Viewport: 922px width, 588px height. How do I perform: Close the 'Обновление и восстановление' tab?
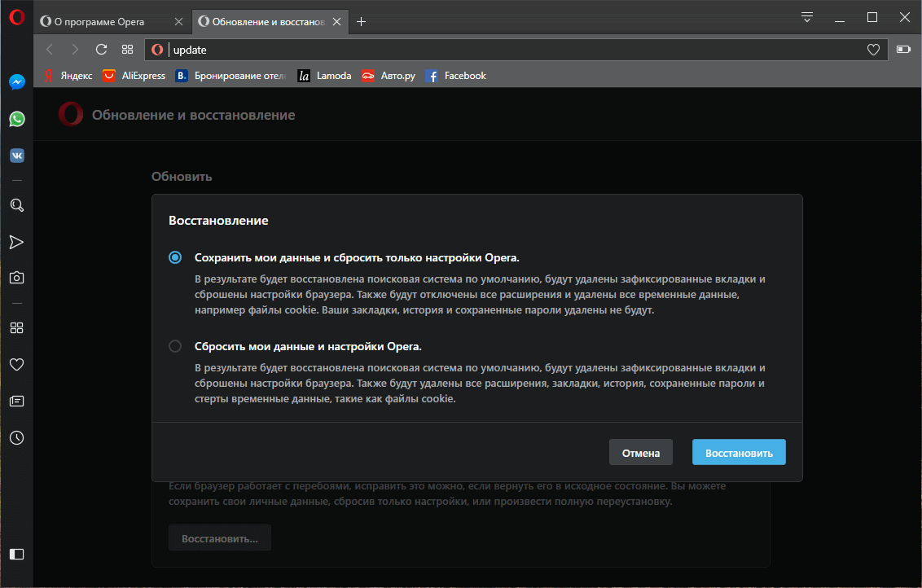click(337, 22)
